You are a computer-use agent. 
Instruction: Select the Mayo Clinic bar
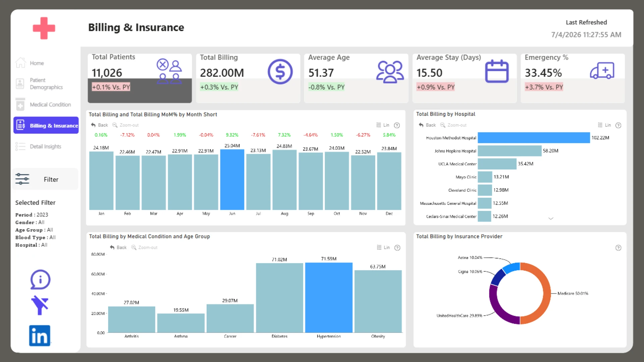click(x=485, y=177)
